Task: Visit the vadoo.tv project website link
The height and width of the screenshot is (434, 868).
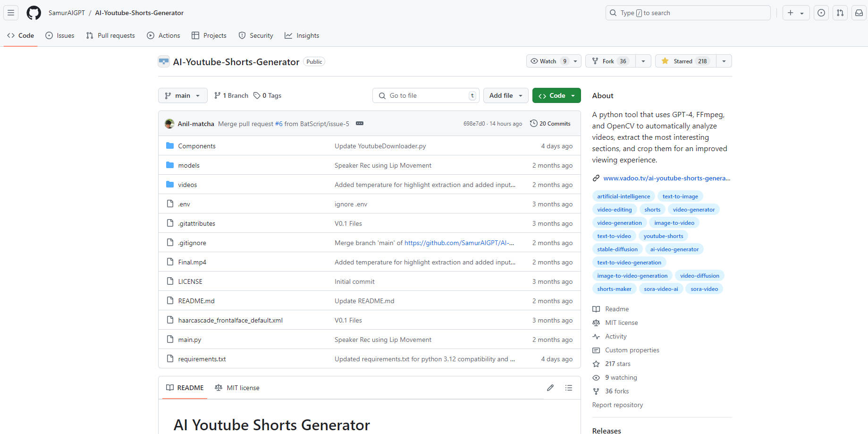Action: (666, 178)
